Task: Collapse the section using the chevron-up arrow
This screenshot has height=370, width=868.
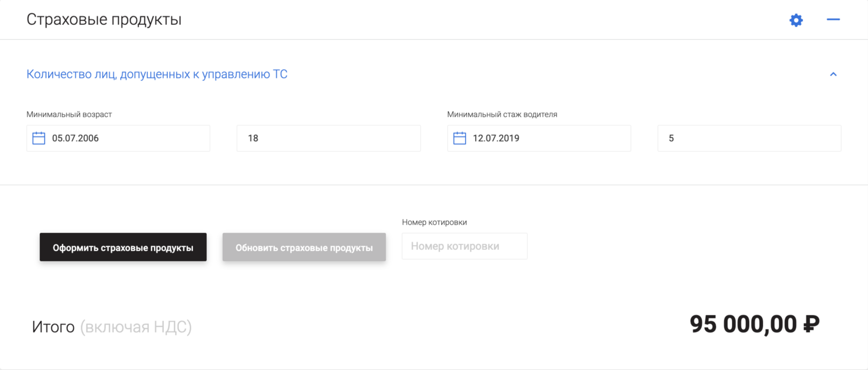Action: pos(833,74)
